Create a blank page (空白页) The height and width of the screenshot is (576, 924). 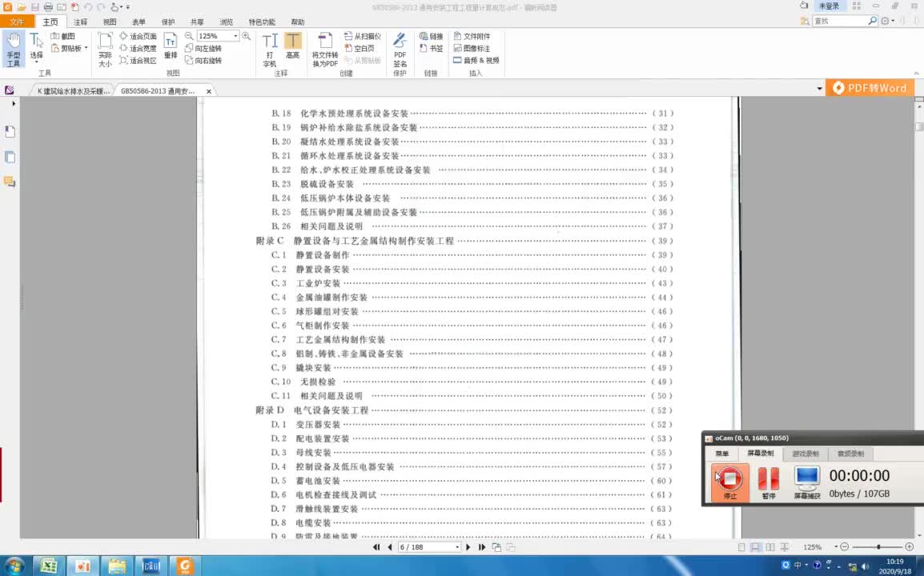pyautogui.click(x=360, y=48)
